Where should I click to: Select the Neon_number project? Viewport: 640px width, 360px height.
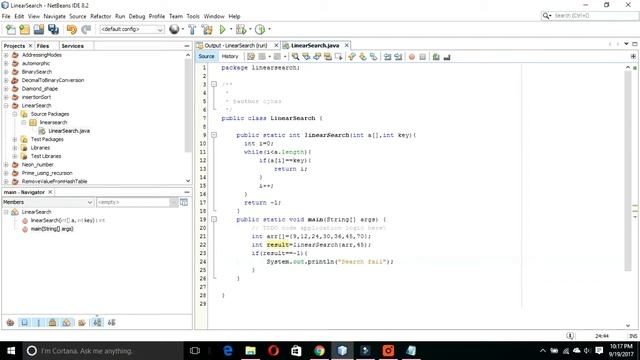tap(37, 164)
